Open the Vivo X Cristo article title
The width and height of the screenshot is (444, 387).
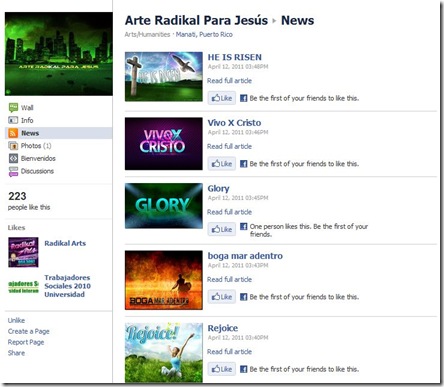tap(234, 123)
